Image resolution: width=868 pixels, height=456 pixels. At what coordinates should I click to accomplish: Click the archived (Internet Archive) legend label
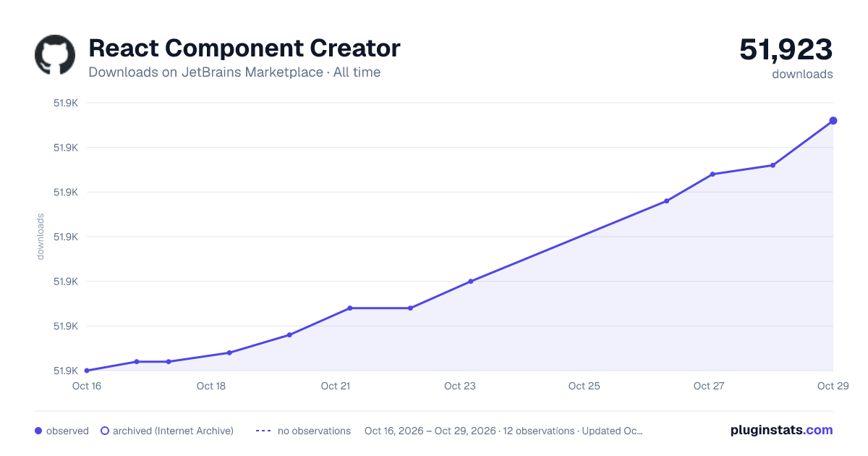173,431
